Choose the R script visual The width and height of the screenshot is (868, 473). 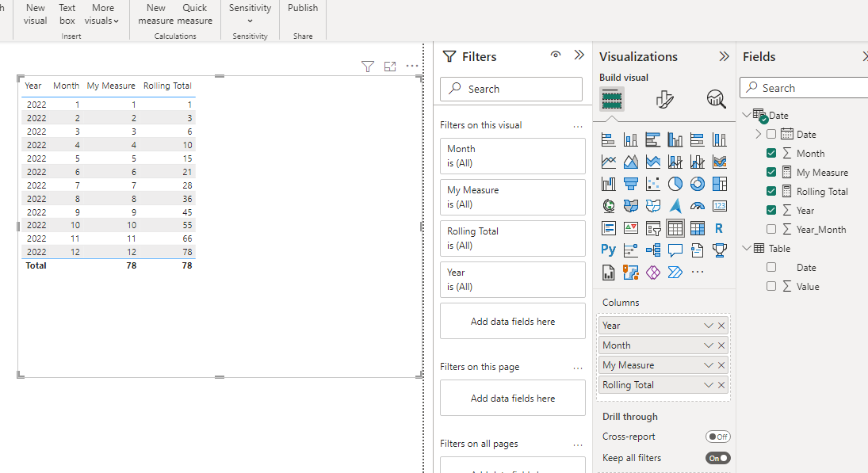(719, 228)
